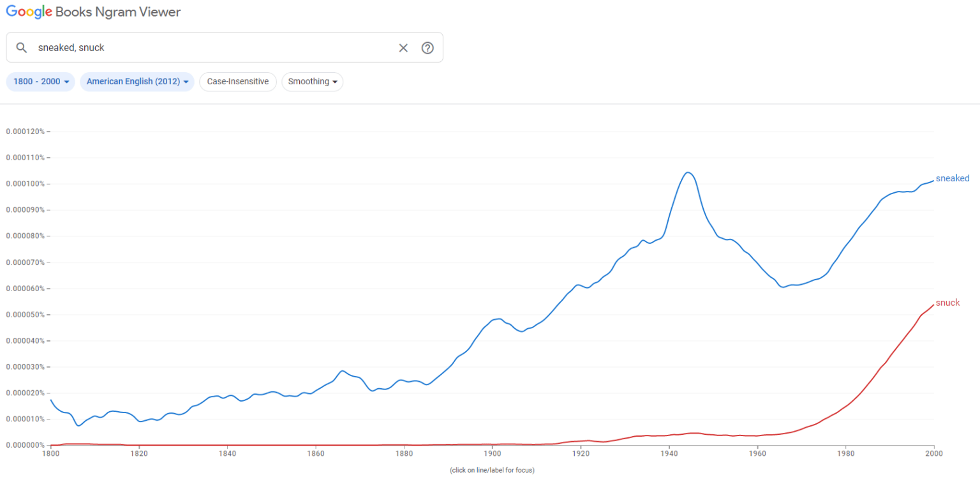
Task: Expand the American English (2012) corpus dropdown
Action: pyautogui.click(x=137, y=82)
